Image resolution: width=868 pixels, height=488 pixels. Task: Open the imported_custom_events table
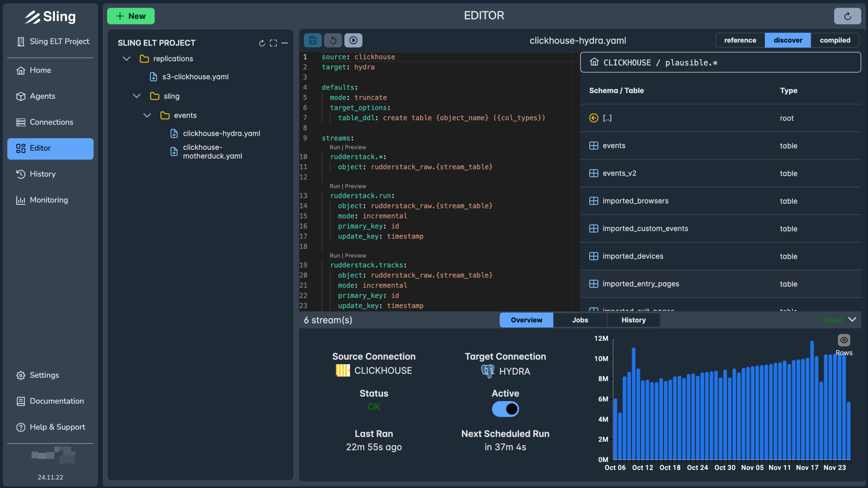click(721, 229)
